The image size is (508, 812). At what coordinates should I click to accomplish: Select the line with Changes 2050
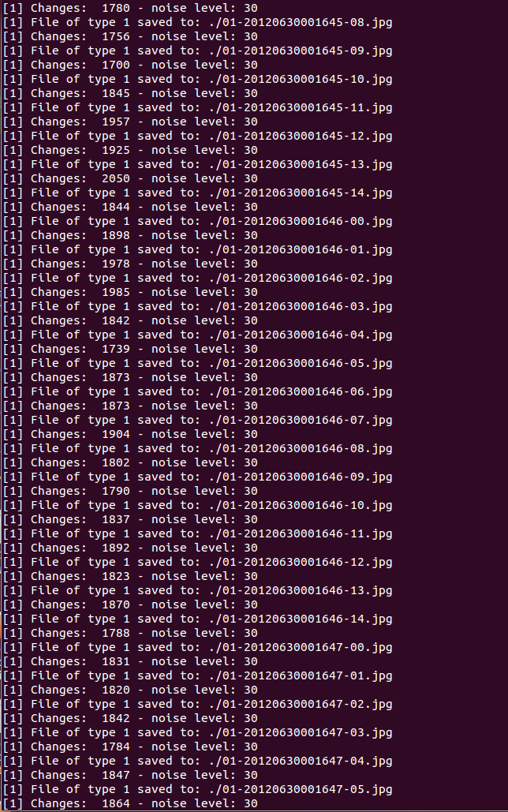click(x=130, y=178)
